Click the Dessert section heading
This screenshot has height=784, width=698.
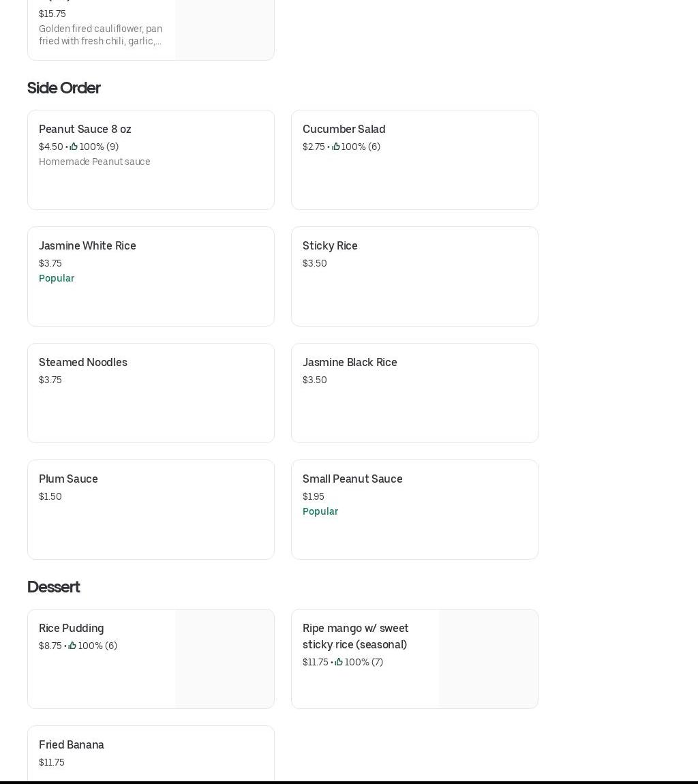tap(53, 587)
